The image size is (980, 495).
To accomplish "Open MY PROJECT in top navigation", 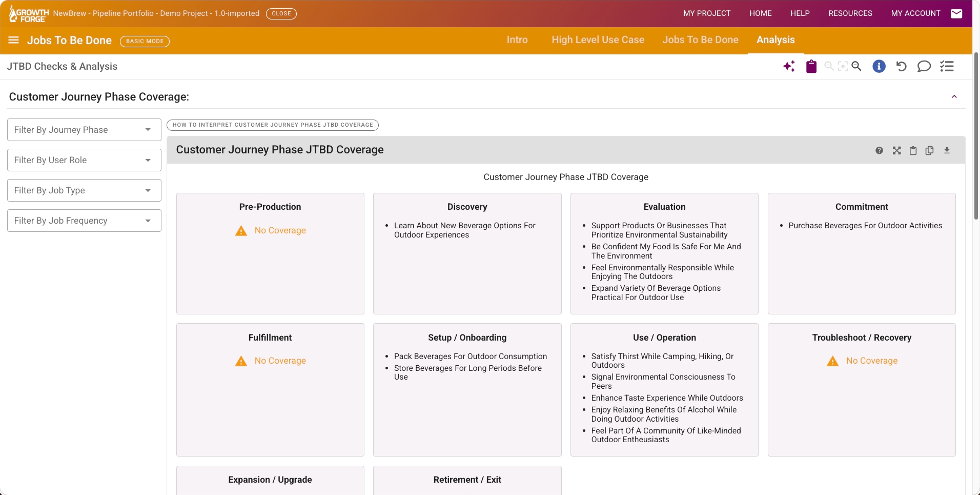I will (x=707, y=13).
